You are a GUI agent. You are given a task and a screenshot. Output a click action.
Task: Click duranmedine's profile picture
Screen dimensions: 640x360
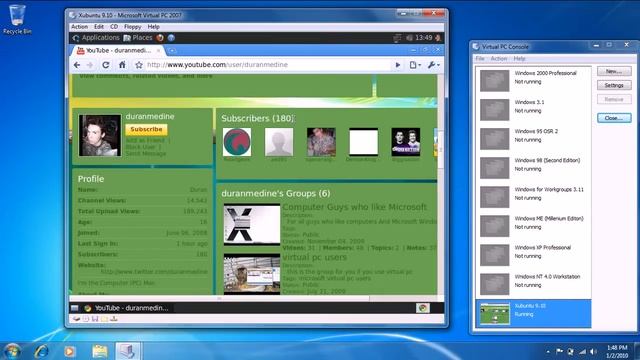100,135
